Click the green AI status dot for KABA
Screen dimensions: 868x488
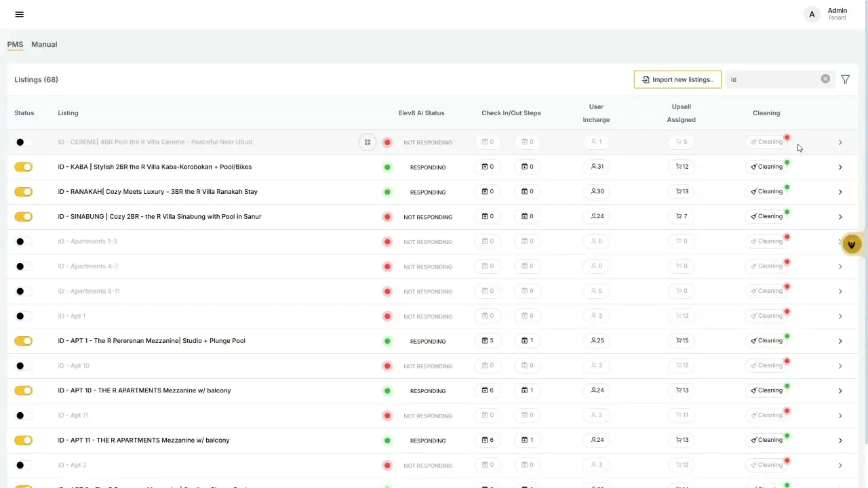point(387,167)
